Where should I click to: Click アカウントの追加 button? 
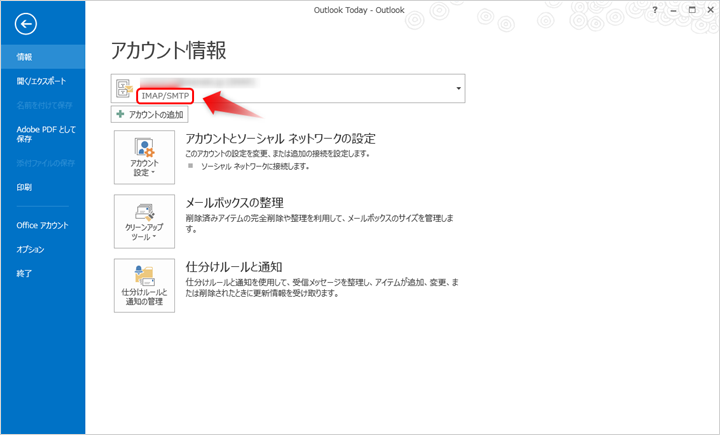[149, 114]
